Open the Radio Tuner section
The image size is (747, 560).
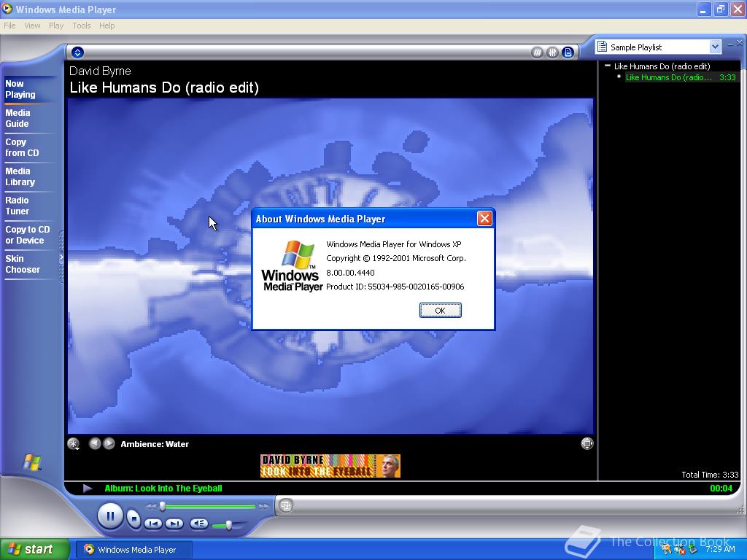click(x=18, y=206)
